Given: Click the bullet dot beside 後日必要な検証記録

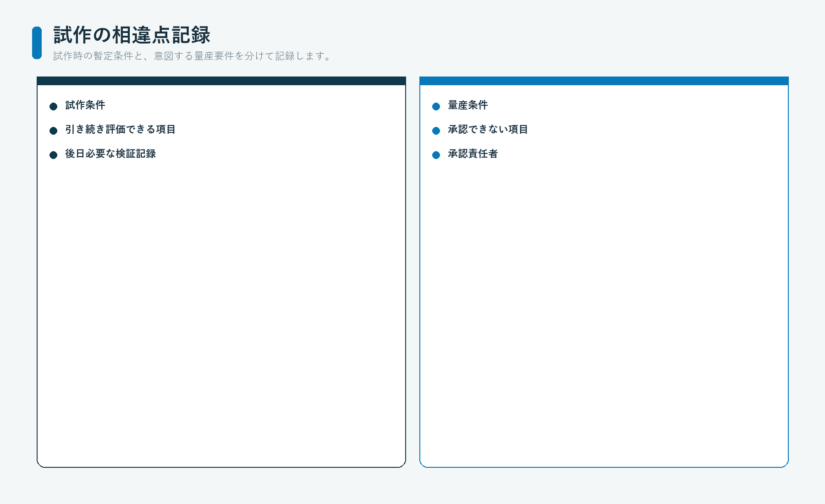Looking at the screenshot, I should coord(53,155).
